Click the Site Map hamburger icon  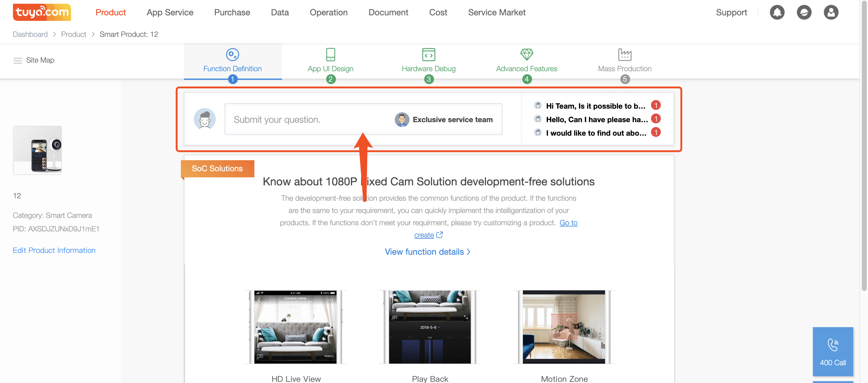coord(17,60)
